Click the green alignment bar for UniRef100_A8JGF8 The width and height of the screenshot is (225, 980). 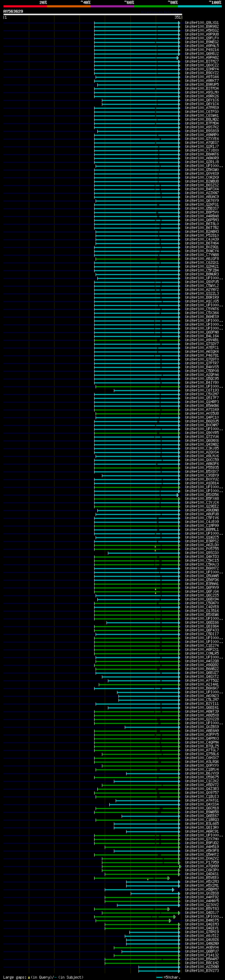pos(138,259)
